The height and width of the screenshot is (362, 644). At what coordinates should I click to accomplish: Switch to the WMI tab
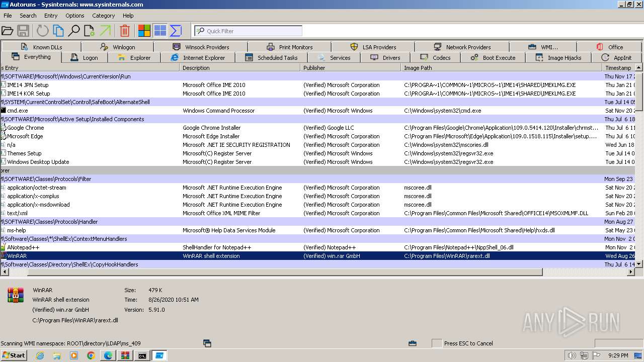pos(543,47)
